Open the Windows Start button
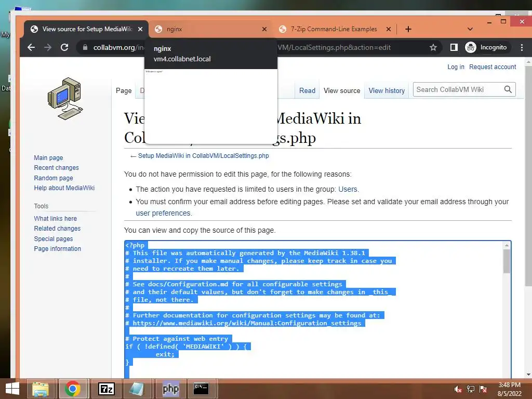The height and width of the screenshot is (399, 532). [x=12, y=389]
